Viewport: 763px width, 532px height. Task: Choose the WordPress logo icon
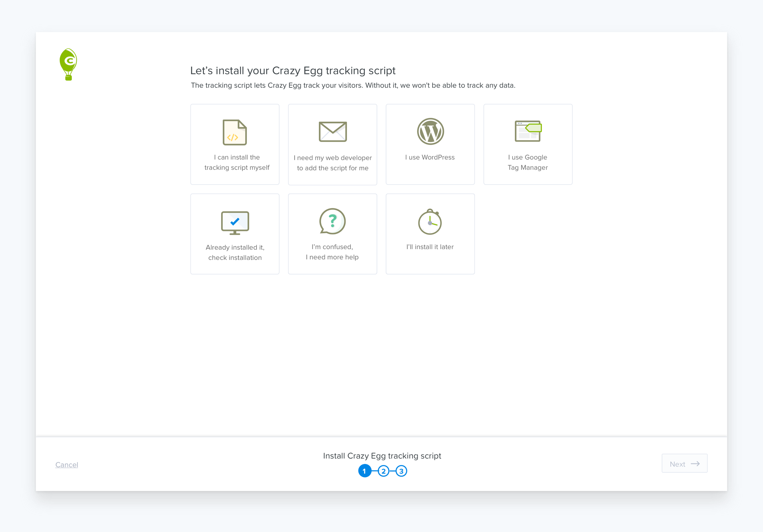pyautogui.click(x=430, y=131)
